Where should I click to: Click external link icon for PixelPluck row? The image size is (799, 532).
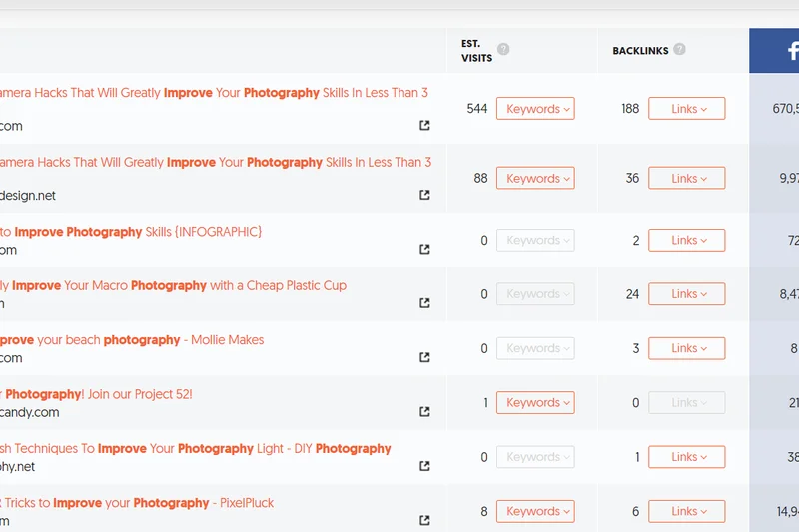pyautogui.click(x=424, y=520)
